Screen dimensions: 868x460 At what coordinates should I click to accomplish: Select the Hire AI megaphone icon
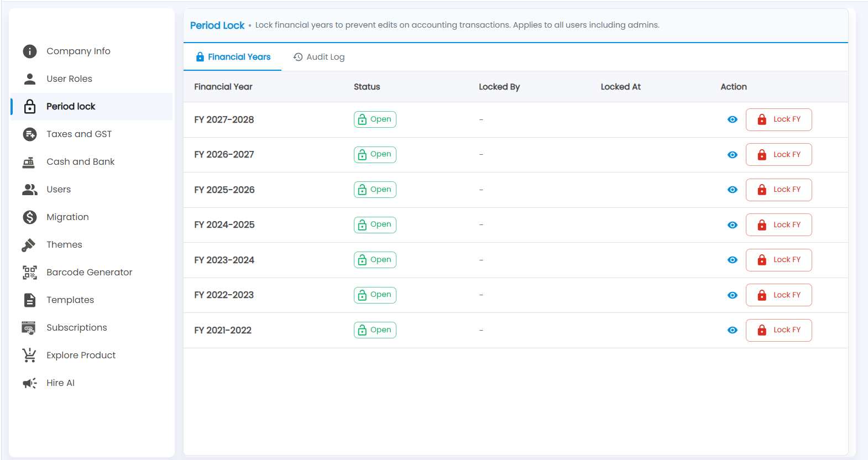pos(30,383)
